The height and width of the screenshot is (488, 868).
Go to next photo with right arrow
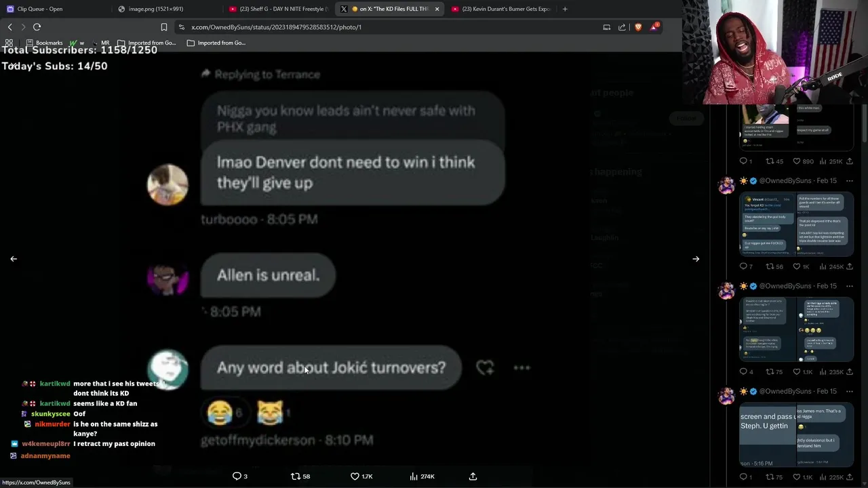(696, 259)
